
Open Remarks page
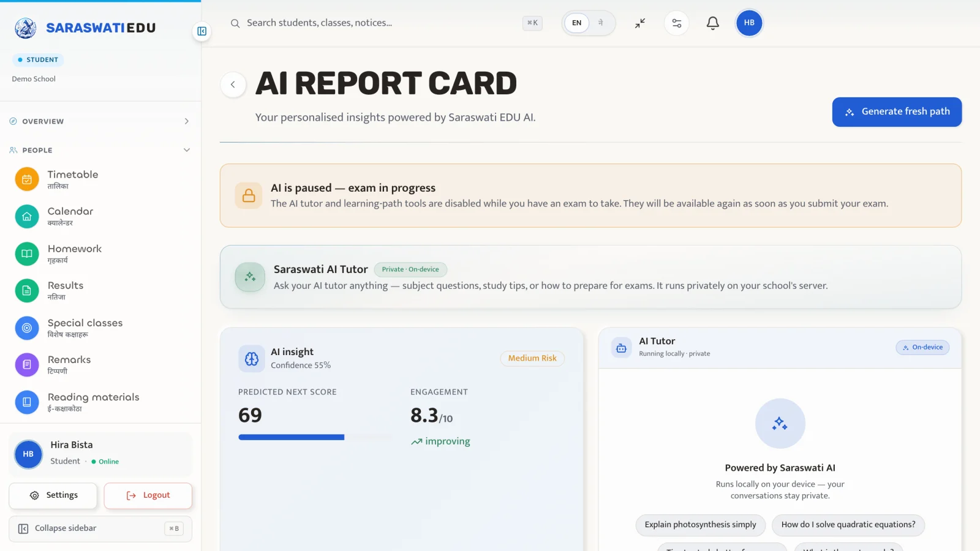coord(100,365)
